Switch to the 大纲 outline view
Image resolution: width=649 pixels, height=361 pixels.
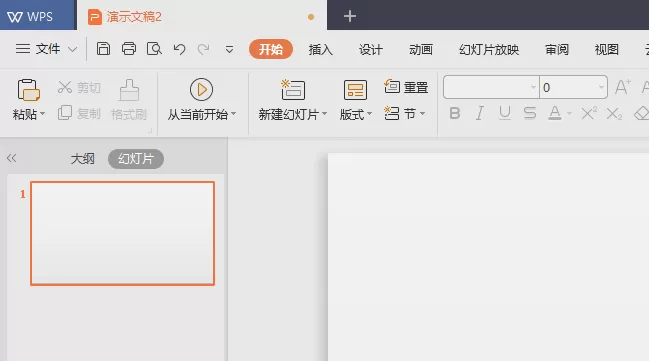click(x=82, y=159)
